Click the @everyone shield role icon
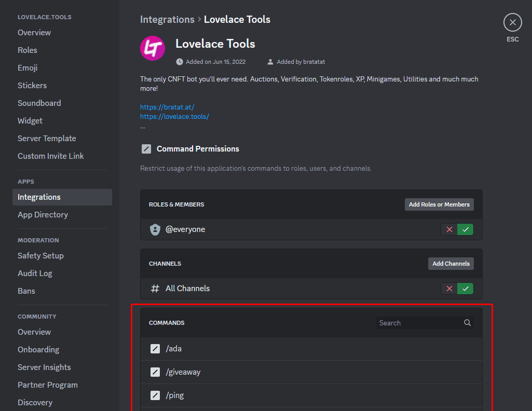This screenshot has height=411, width=532. (x=155, y=229)
